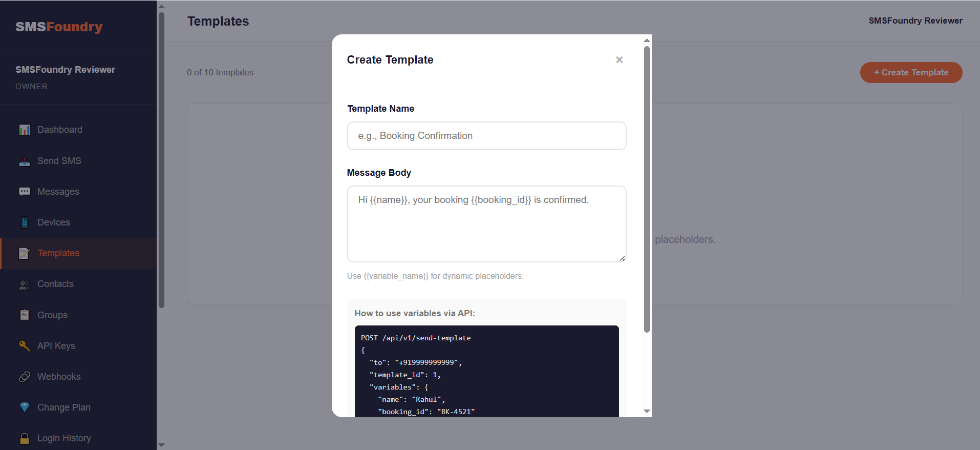Open Dashboard from the sidebar
The image size is (980, 450).
pyautogui.click(x=78, y=130)
